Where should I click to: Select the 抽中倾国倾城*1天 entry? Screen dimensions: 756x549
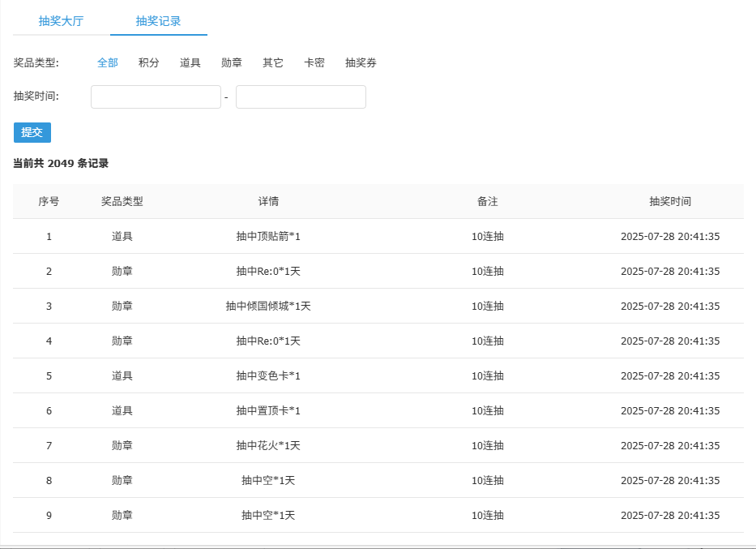[x=269, y=306]
